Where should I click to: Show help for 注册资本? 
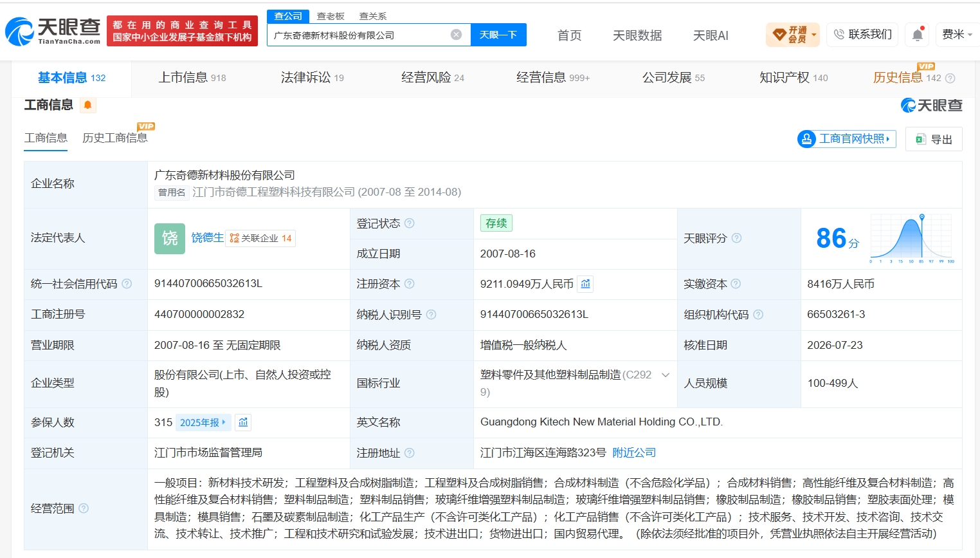pyautogui.click(x=410, y=284)
